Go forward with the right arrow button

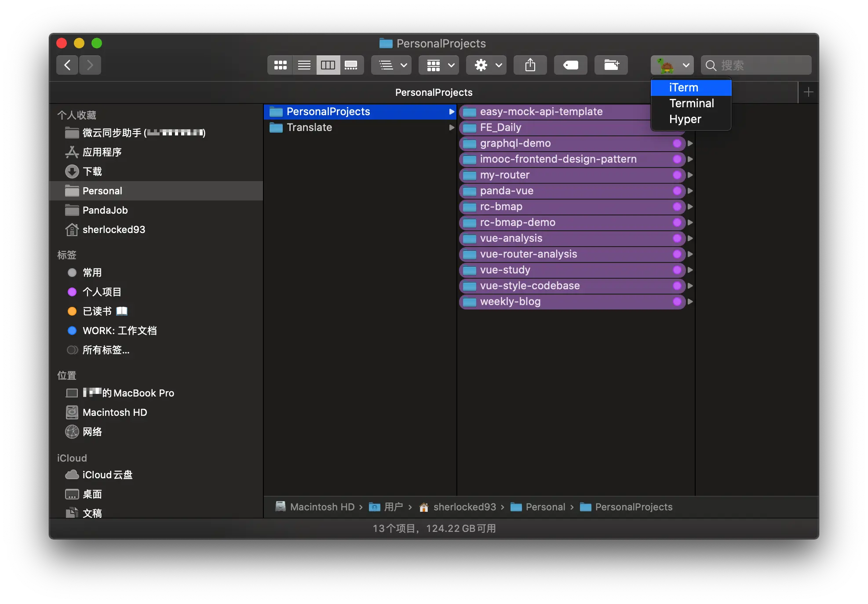[90, 65]
